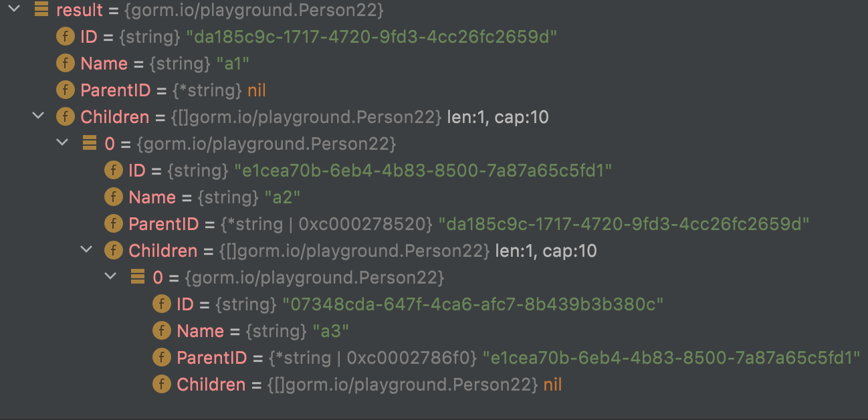Viewport: 868px width, 420px height.
Task: Click the field icon of ParentID 0xc000278520
Action: 113,224
